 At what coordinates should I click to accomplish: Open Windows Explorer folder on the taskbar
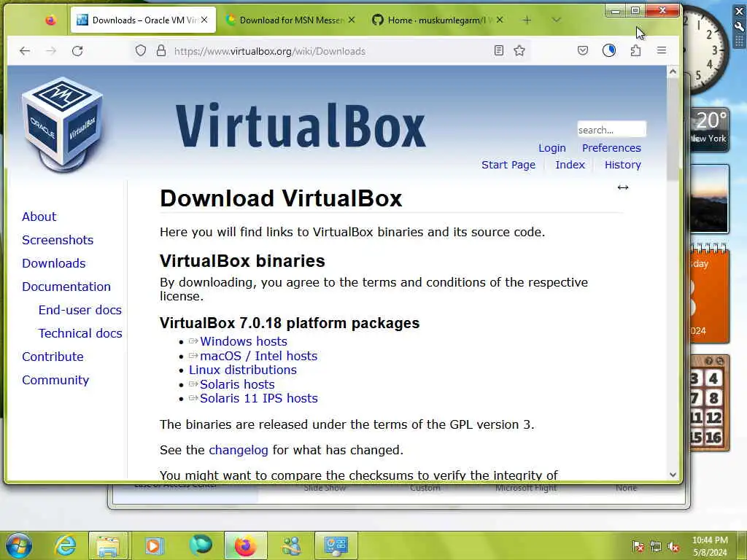coord(108,545)
